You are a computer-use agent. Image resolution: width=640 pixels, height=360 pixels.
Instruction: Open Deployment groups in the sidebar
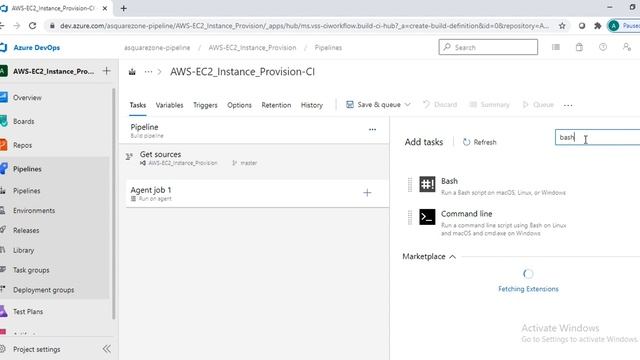pyautogui.click(x=43, y=290)
